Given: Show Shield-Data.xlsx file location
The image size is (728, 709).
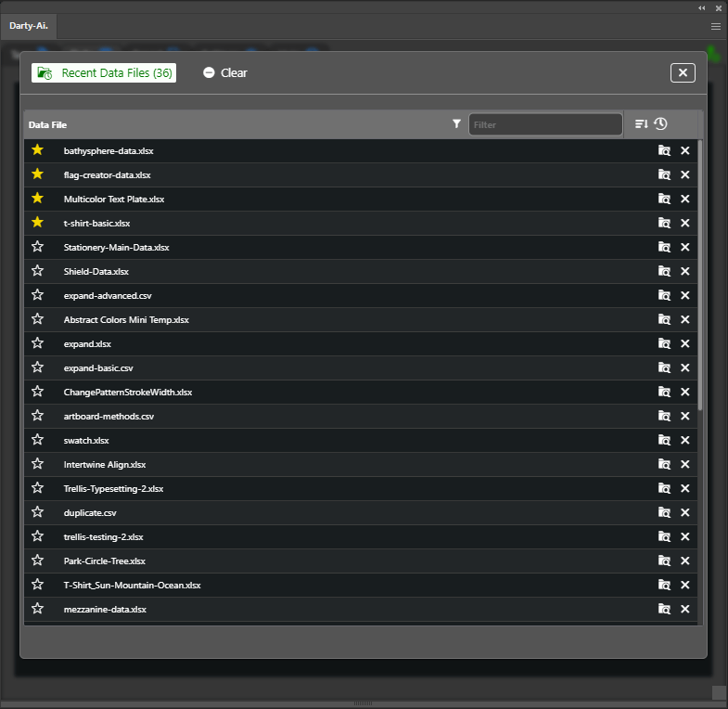Looking at the screenshot, I should click(x=664, y=271).
